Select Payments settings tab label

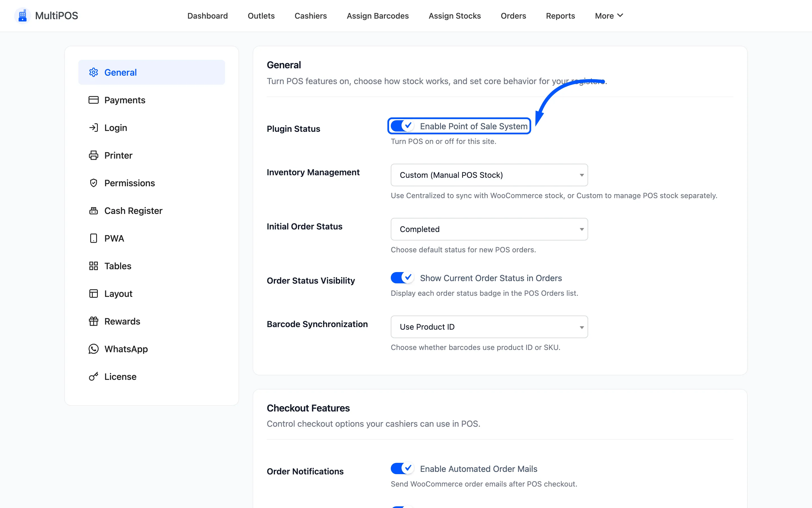pyautogui.click(x=125, y=100)
